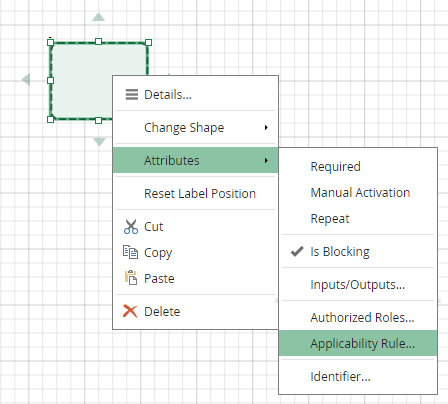
Task: Click the left arrow beside the shape
Action: coord(26,79)
